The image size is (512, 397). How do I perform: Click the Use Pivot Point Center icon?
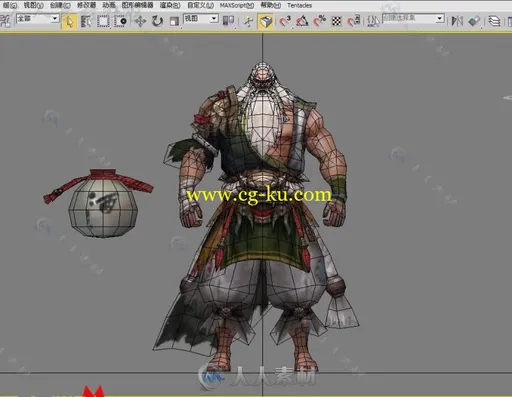pos(228,21)
